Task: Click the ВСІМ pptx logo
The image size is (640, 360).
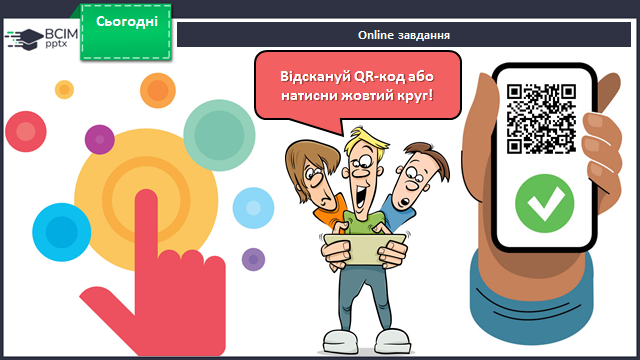Action: pyautogui.click(x=41, y=39)
